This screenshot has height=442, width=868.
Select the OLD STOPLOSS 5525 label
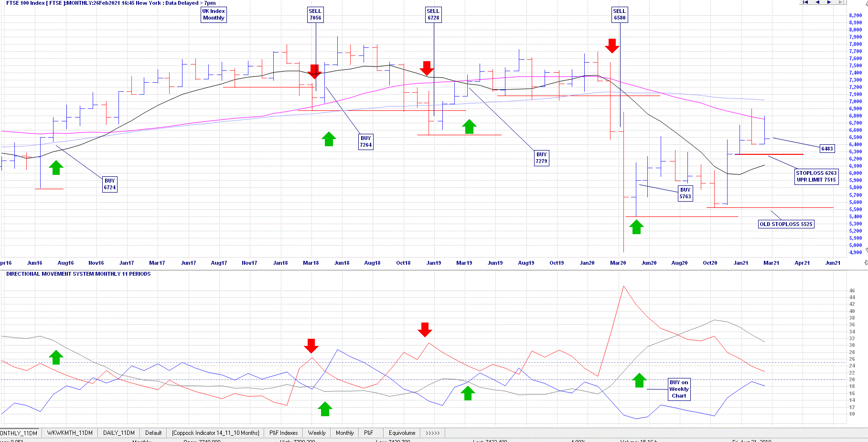click(786, 224)
